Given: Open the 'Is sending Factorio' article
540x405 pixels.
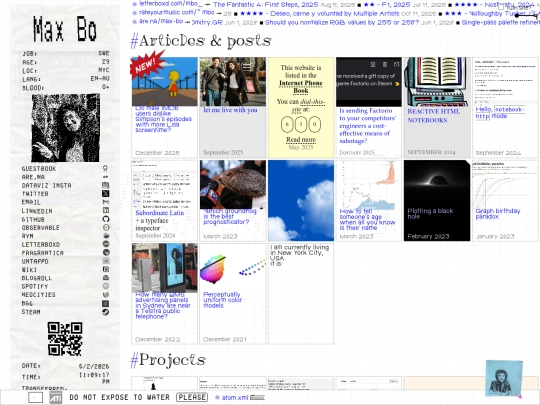Looking at the screenshot, I should pos(367,126).
